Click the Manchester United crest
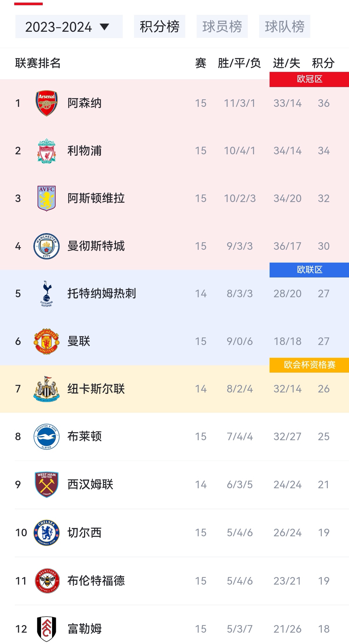Screen dimensions: 349x644 [x=46, y=341]
